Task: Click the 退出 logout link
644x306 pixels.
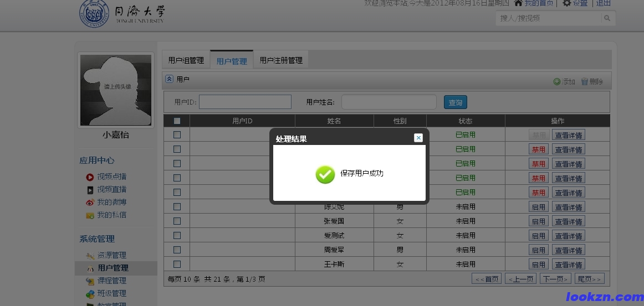Action: 603,3
